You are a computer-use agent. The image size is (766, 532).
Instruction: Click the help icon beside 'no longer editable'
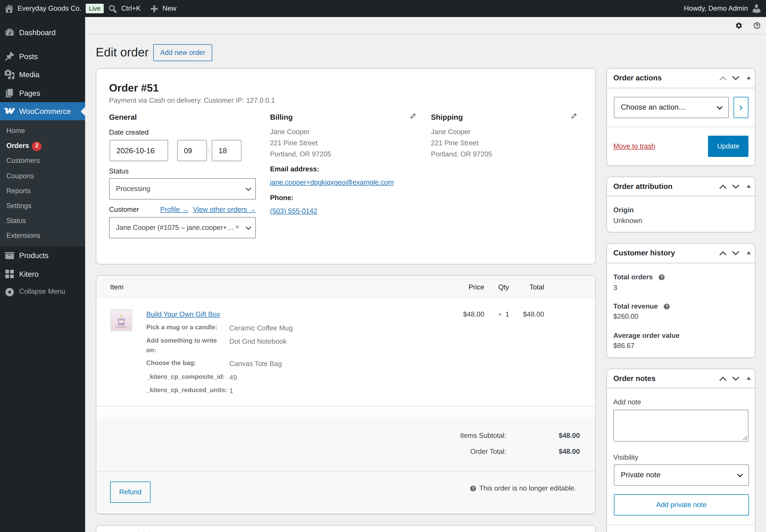click(x=473, y=489)
